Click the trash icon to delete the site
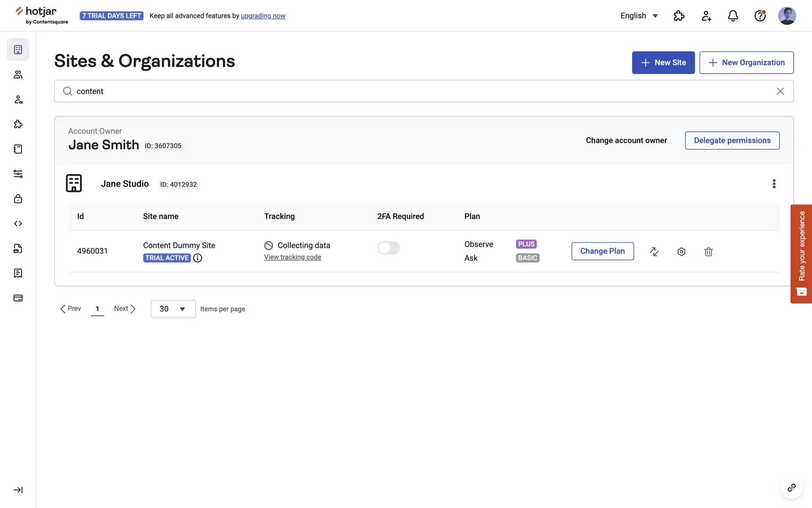 [x=708, y=252]
